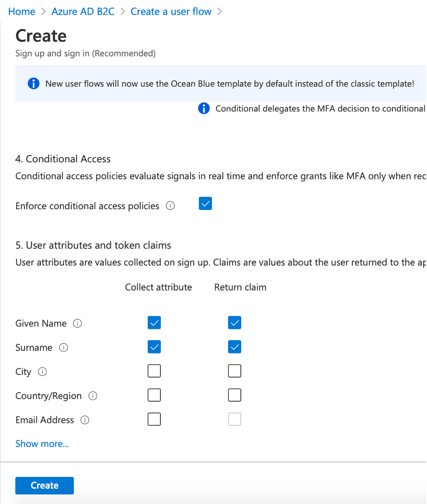Click info icon next to Given Name
Image resolution: width=427 pixels, height=504 pixels.
point(77,324)
